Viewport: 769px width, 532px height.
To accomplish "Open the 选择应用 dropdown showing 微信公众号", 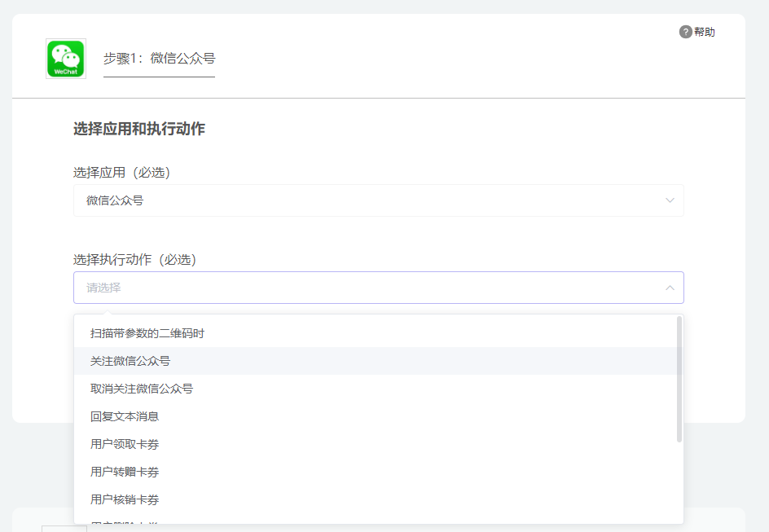I will pyautogui.click(x=378, y=200).
